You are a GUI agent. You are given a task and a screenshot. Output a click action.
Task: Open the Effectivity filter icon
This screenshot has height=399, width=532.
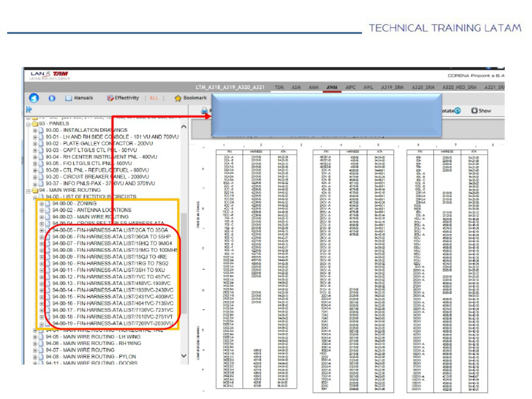pyautogui.click(x=110, y=98)
